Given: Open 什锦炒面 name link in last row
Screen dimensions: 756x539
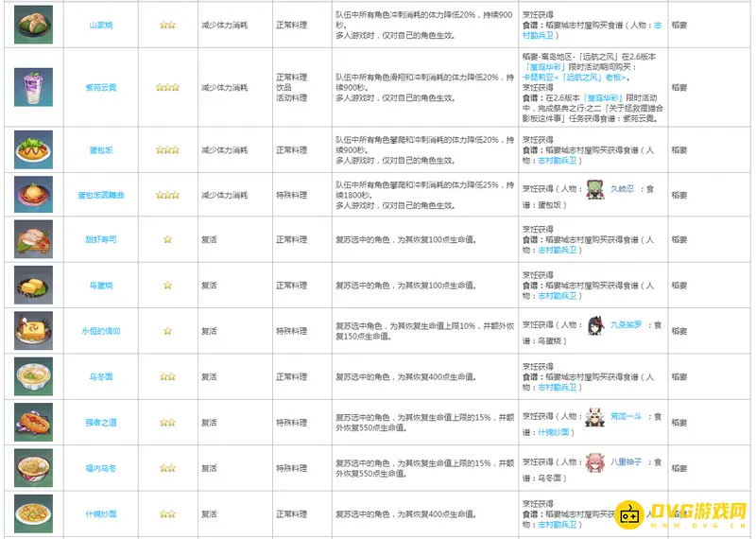Looking at the screenshot, I should coord(101,513).
